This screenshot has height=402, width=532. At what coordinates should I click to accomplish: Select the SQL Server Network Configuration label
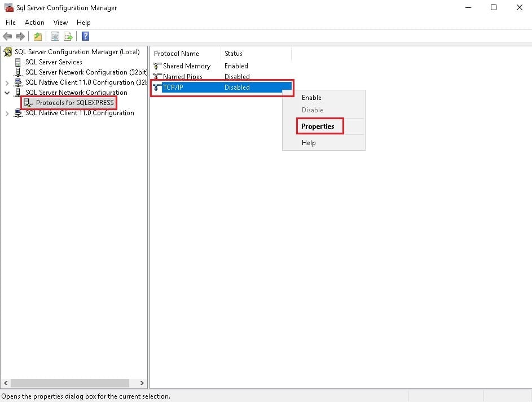76,93
